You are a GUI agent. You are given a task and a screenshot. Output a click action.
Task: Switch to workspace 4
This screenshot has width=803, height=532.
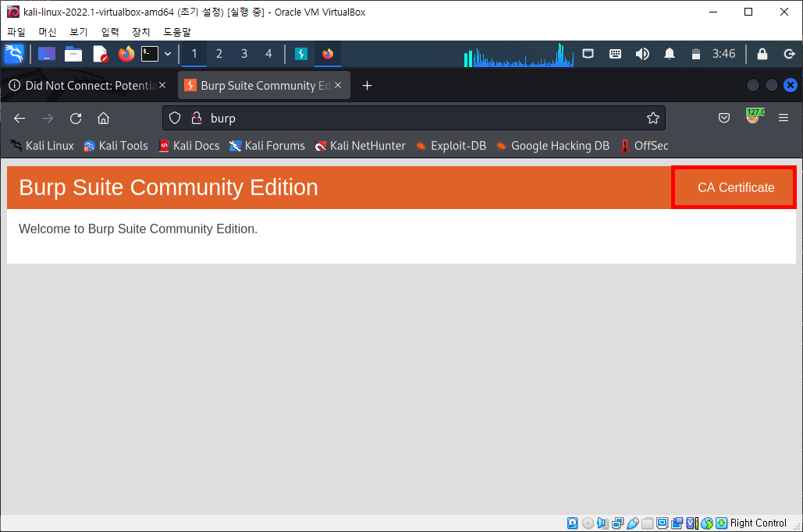pos(269,54)
